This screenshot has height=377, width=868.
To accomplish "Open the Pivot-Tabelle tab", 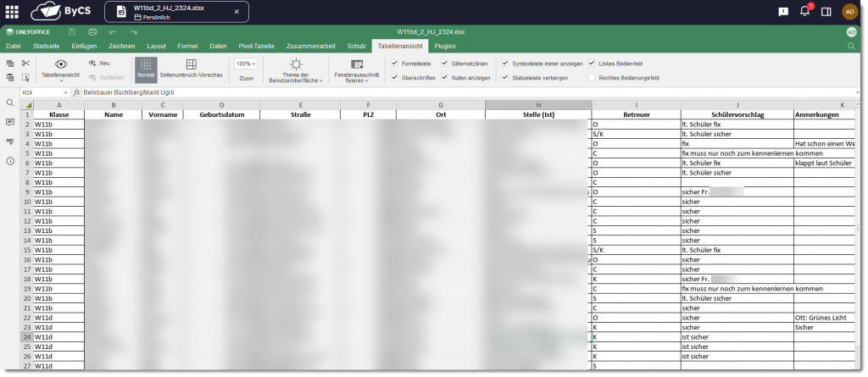I will [257, 46].
